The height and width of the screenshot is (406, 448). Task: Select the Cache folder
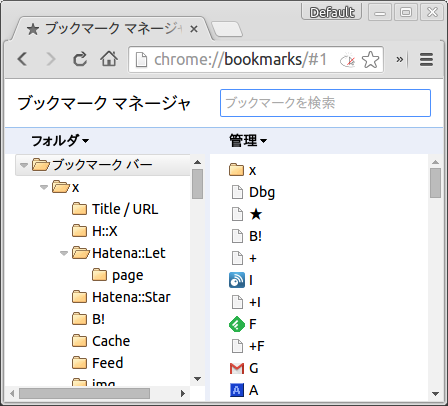101,341
